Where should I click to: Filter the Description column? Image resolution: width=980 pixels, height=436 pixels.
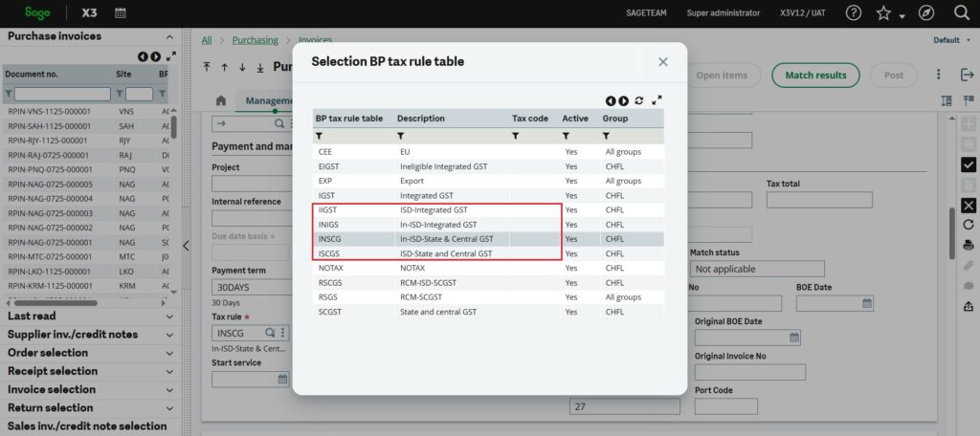point(401,136)
